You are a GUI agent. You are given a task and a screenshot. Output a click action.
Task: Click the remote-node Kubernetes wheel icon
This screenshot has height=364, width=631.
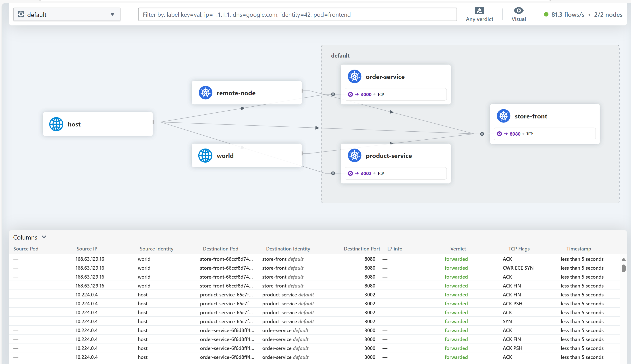pos(205,93)
